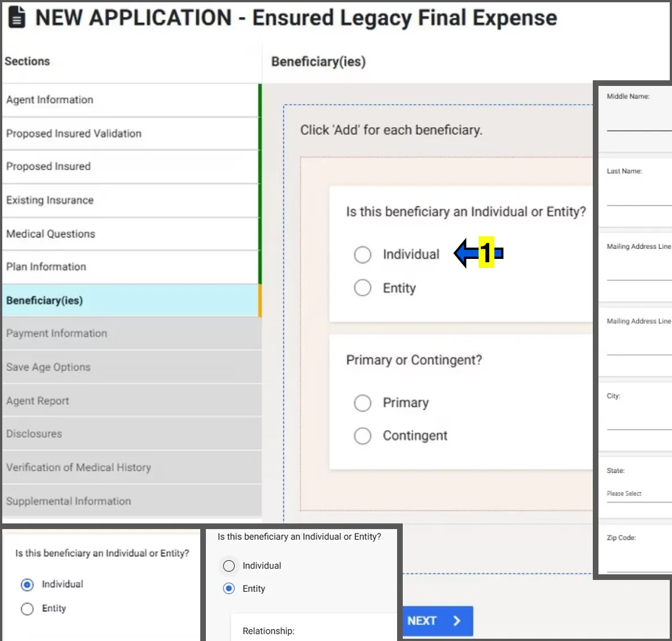Click the chevron arrow inside the NEXT button

point(457,621)
